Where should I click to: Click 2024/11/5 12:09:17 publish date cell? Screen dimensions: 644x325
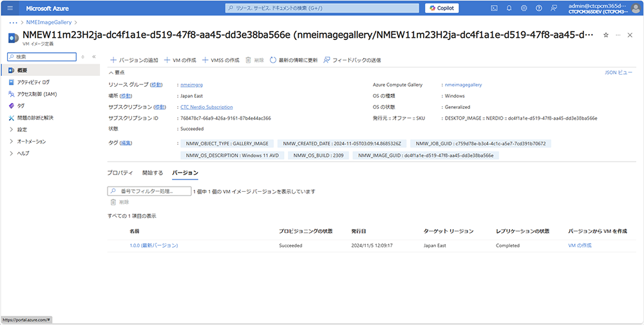pyautogui.click(x=372, y=245)
